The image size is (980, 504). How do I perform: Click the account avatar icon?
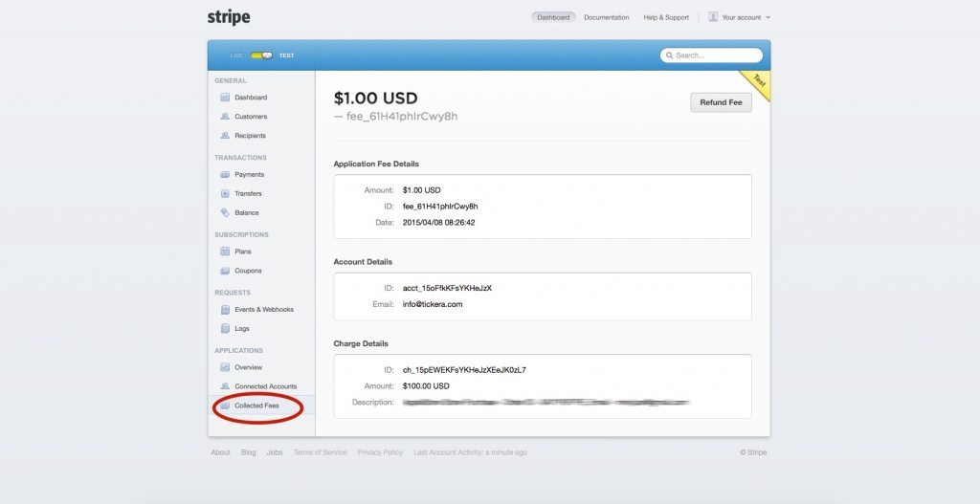click(x=713, y=17)
